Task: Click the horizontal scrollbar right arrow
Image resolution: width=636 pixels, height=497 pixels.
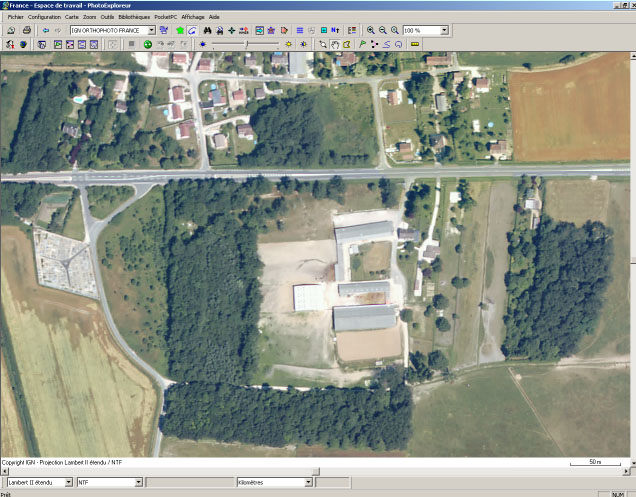Action: 626,471
